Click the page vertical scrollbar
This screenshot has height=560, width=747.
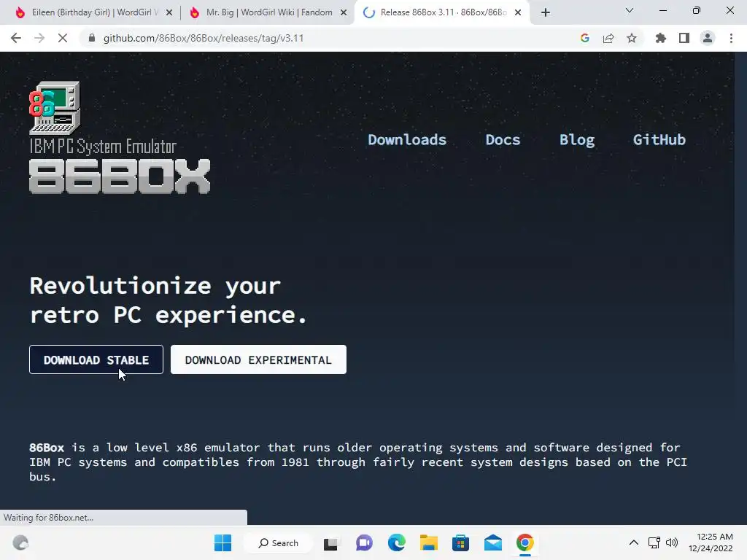tap(740, 288)
